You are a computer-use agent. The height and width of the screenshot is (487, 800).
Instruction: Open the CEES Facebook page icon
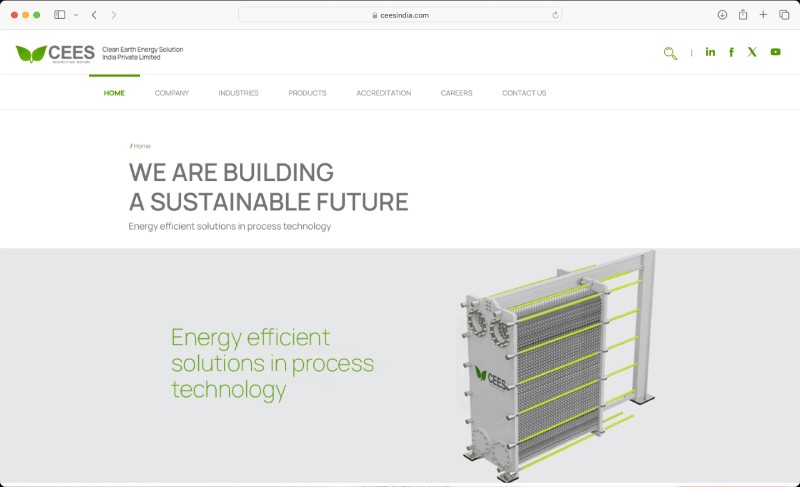(731, 52)
